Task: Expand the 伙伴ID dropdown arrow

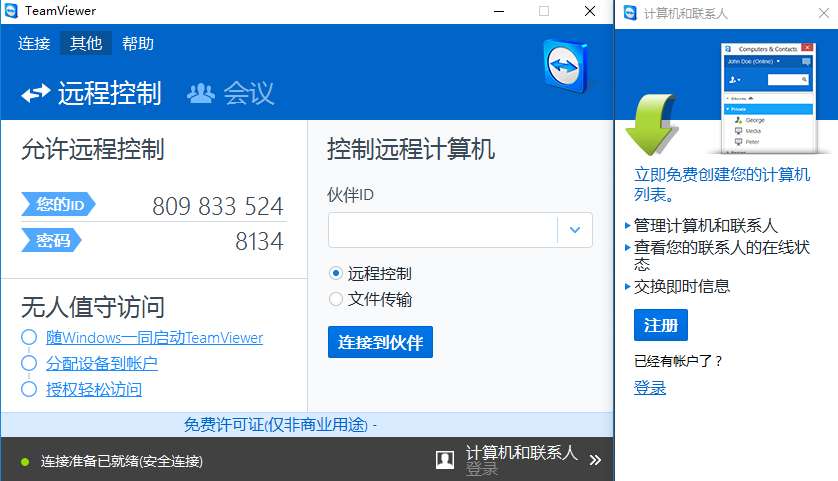Action: (x=575, y=230)
